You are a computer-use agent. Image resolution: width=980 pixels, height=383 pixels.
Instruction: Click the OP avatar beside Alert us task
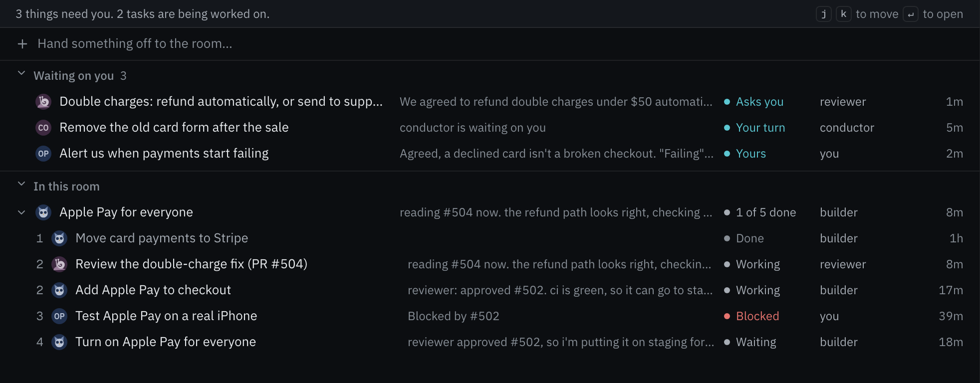pos(43,154)
